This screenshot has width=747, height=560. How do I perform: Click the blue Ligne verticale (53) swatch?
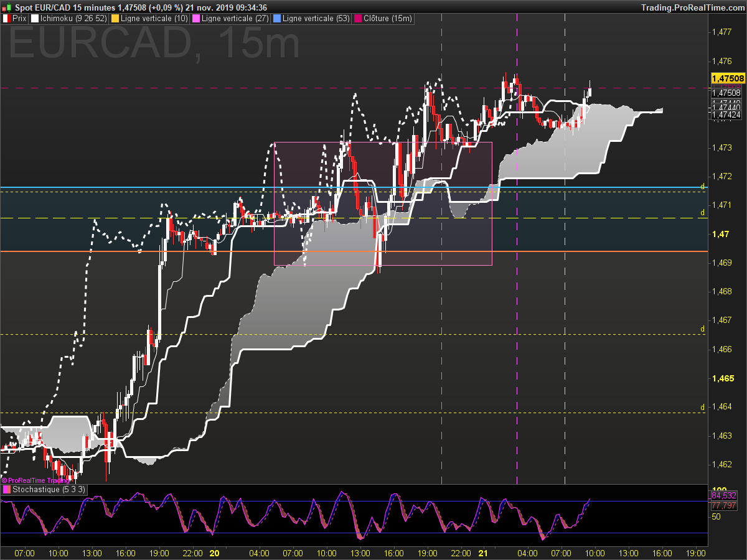coord(276,19)
